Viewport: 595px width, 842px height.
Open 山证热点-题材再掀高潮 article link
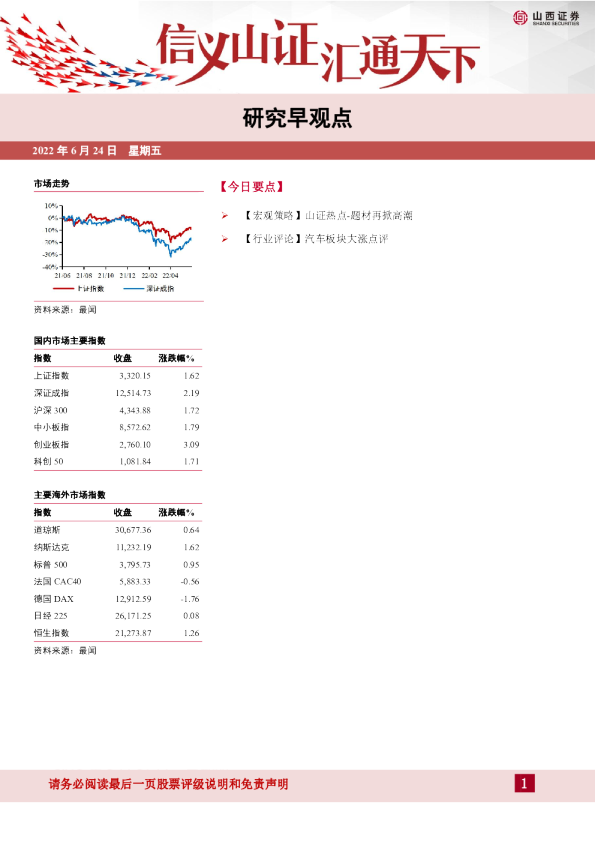(359, 216)
